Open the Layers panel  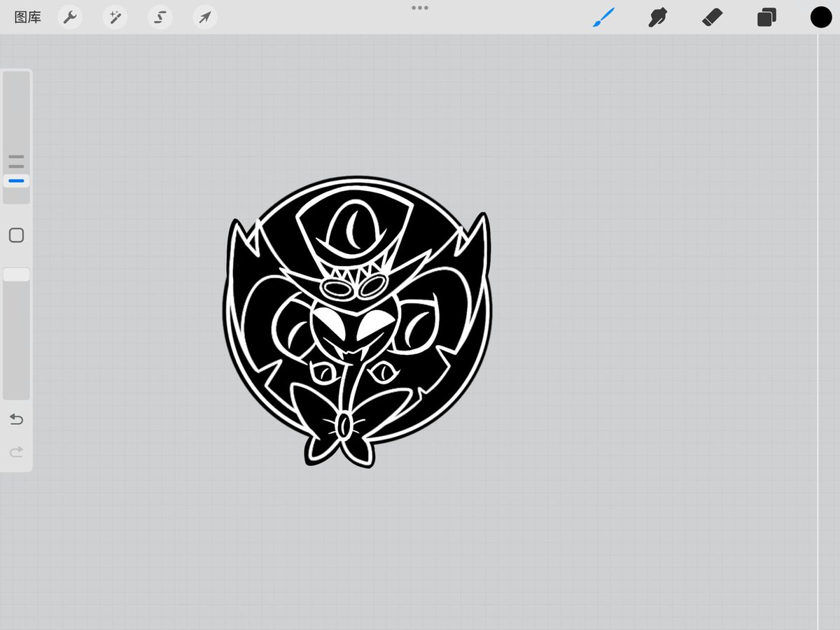click(766, 17)
